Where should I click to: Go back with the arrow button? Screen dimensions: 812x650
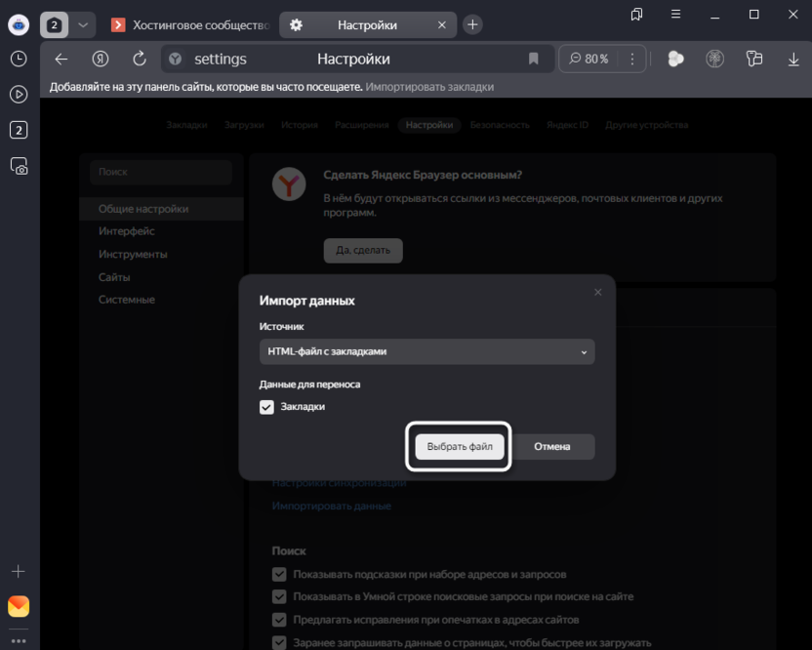click(x=61, y=59)
